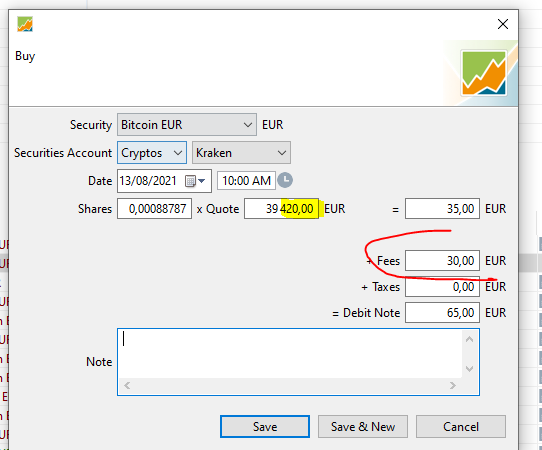Save the buy transaction

pyautogui.click(x=265, y=426)
